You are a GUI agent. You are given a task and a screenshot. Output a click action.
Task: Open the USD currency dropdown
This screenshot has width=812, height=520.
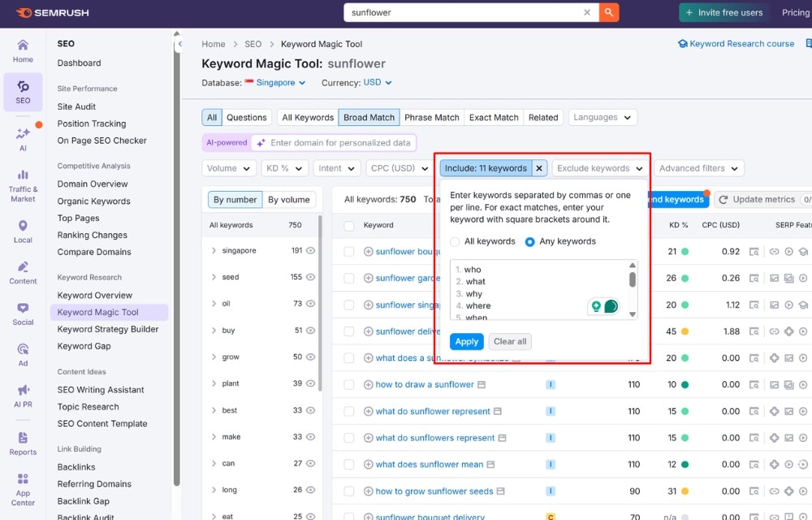(378, 82)
